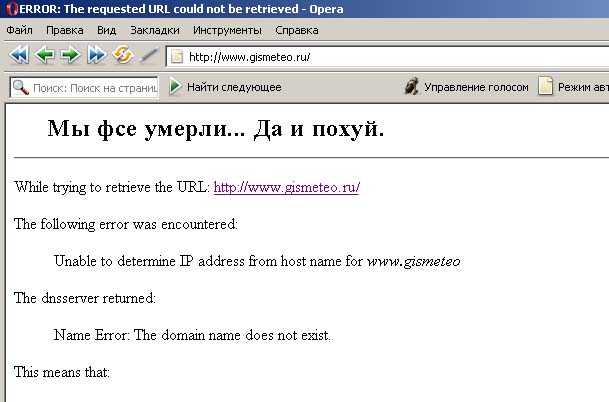Click Найти следующее button

[226, 87]
